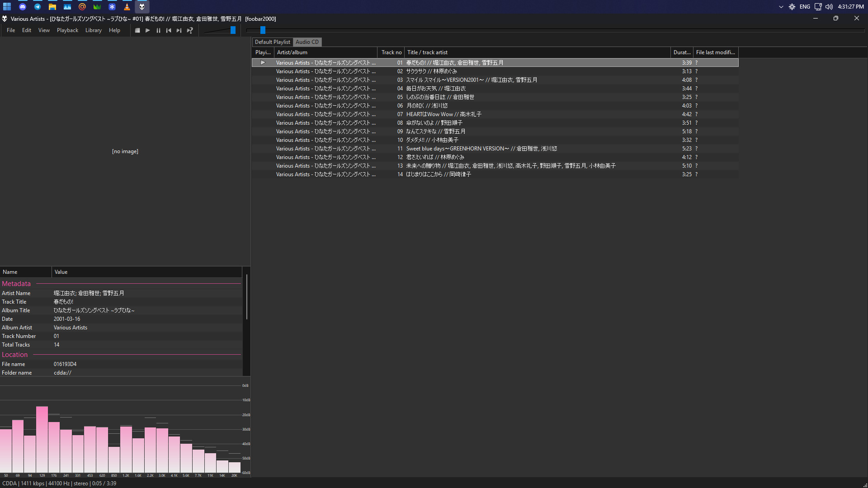This screenshot has width=868, height=488.
Task: Select track 14 lasting 3:25
Action: tap(495, 174)
